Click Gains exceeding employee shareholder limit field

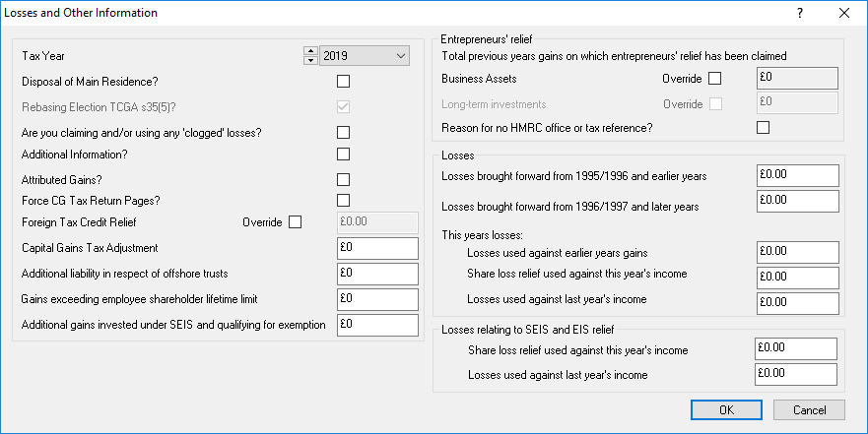point(377,298)
